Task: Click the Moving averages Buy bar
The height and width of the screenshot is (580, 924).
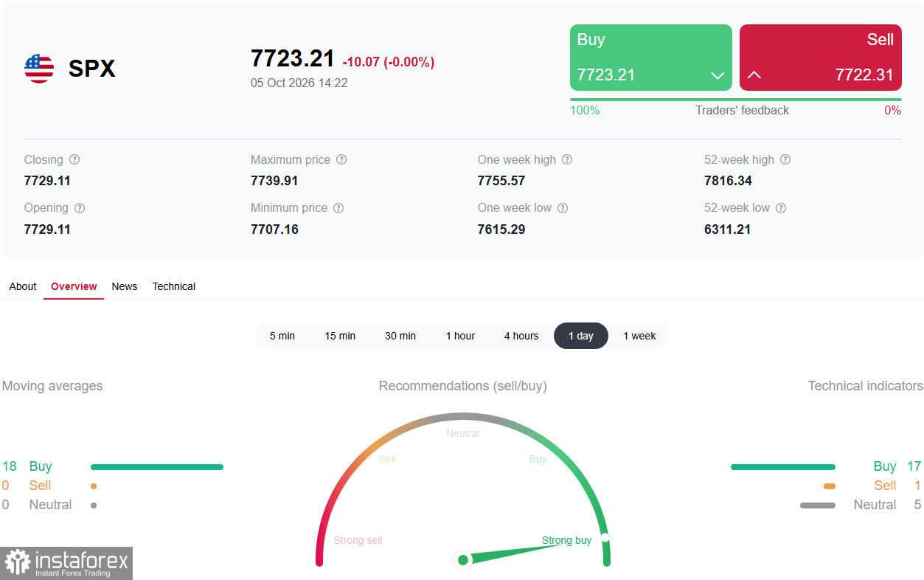Action: pos(157,467)
